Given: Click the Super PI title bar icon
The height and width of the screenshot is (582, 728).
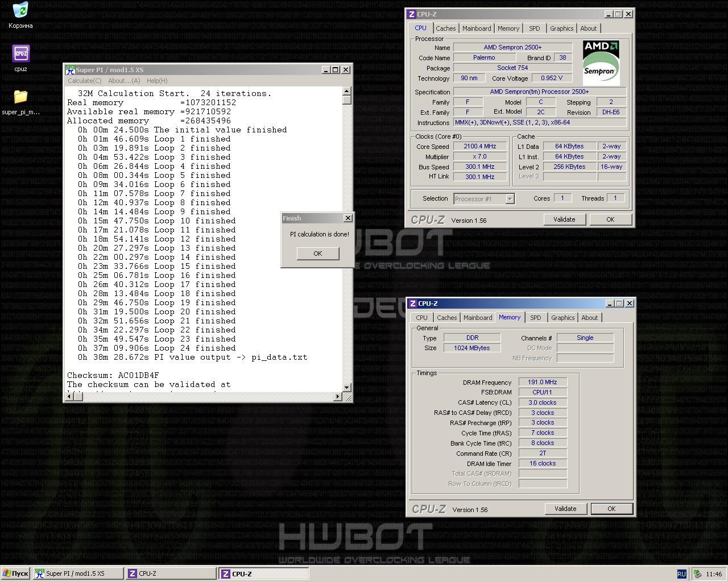Looking at the screenshot, I should point(70,70).
